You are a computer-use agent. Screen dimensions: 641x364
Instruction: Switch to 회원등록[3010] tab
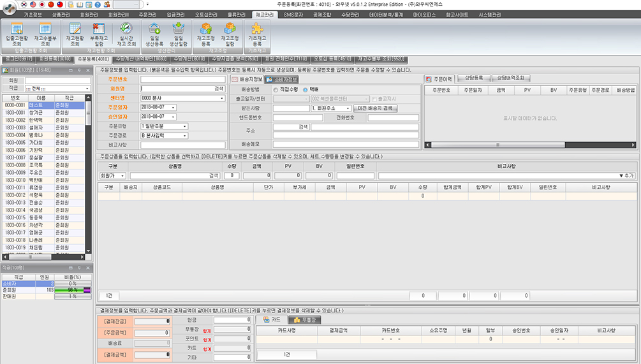pos(55,59)
